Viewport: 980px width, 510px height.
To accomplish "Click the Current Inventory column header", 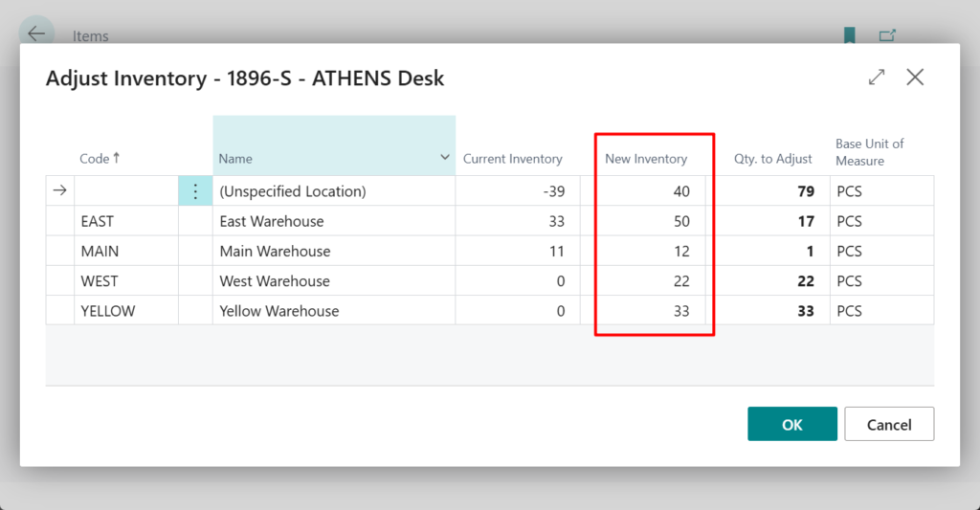I will tap(512, 159).
